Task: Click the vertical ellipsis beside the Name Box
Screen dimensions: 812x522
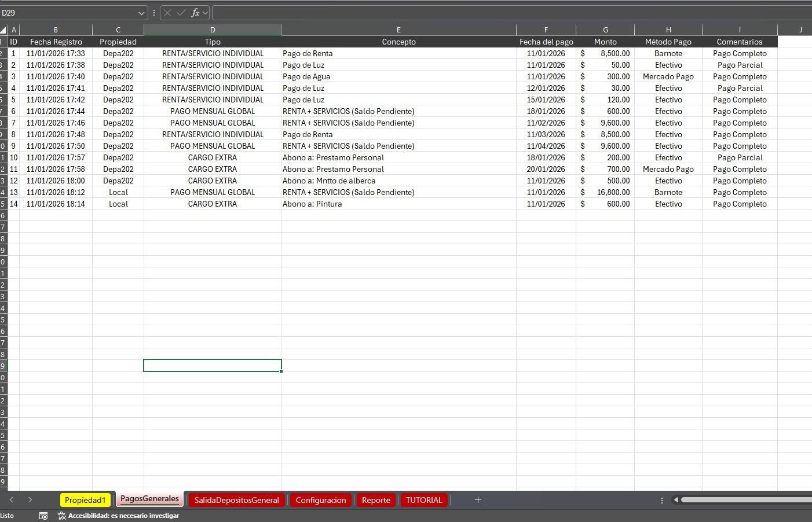Action: click(153, 12)
